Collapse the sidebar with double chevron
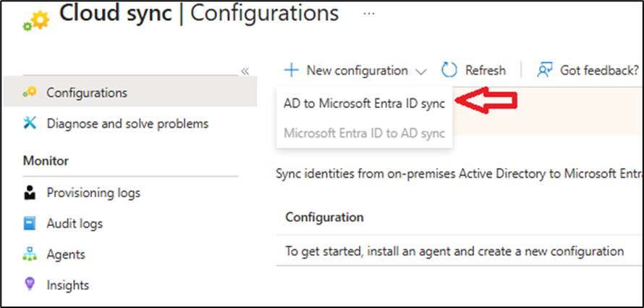The width and height of the screenshot is (644, 308). pyautogui.click(x=245, y=71)
